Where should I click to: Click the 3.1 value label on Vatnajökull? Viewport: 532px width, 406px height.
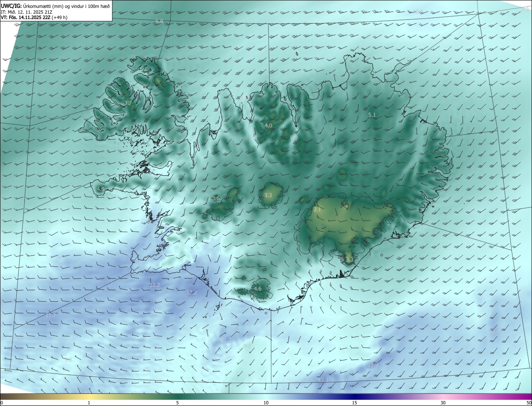[317, 210]
